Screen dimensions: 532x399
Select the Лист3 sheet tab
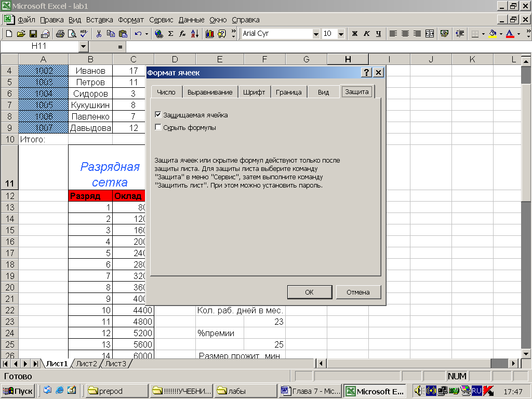click(x=115, y=364)
